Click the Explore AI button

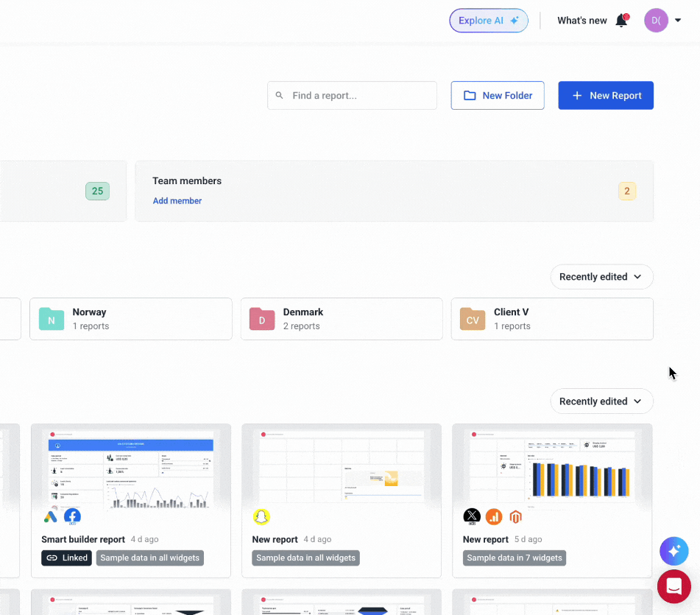(x=488, y=20)
